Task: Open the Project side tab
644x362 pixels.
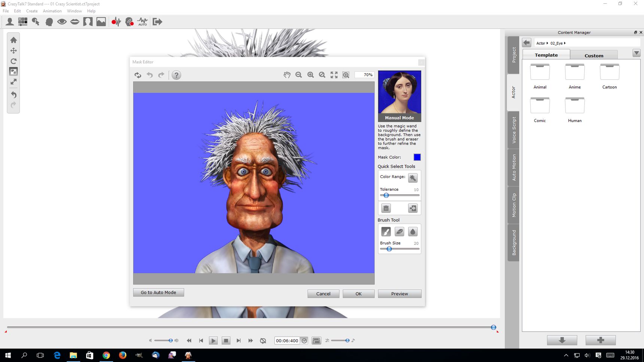Action: pyautogui.click(x=513, y=55)
